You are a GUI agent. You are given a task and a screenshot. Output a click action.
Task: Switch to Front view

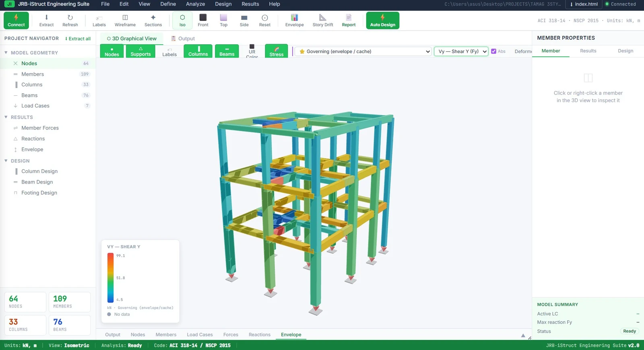tap(203, 21)
